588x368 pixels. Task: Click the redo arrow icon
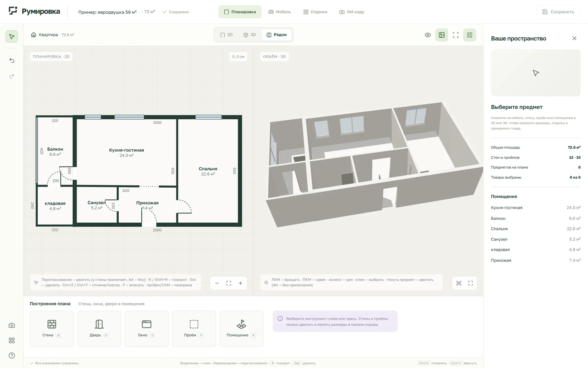pos(12,76)
